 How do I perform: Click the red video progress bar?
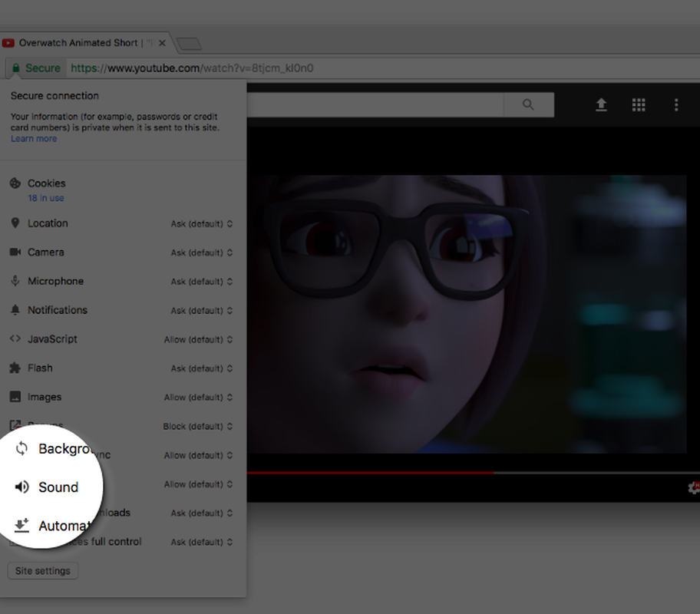click(x=368, y=473)
